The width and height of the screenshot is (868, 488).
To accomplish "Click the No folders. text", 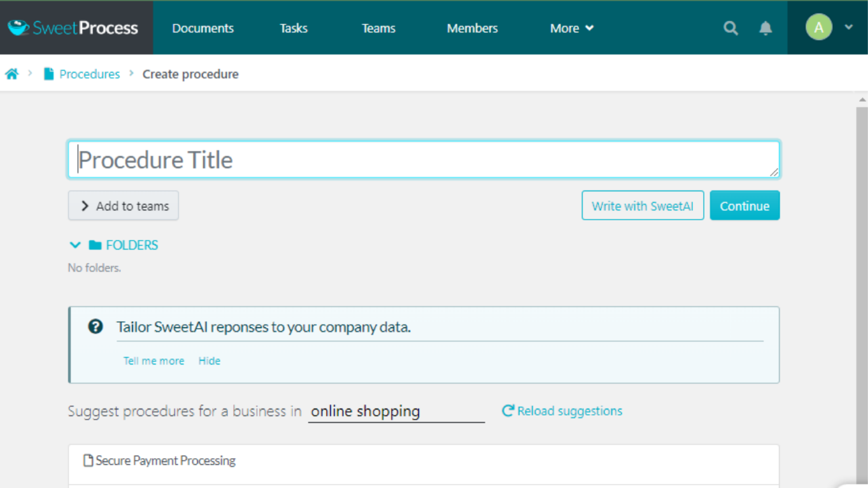I will [x=94, y=268].
